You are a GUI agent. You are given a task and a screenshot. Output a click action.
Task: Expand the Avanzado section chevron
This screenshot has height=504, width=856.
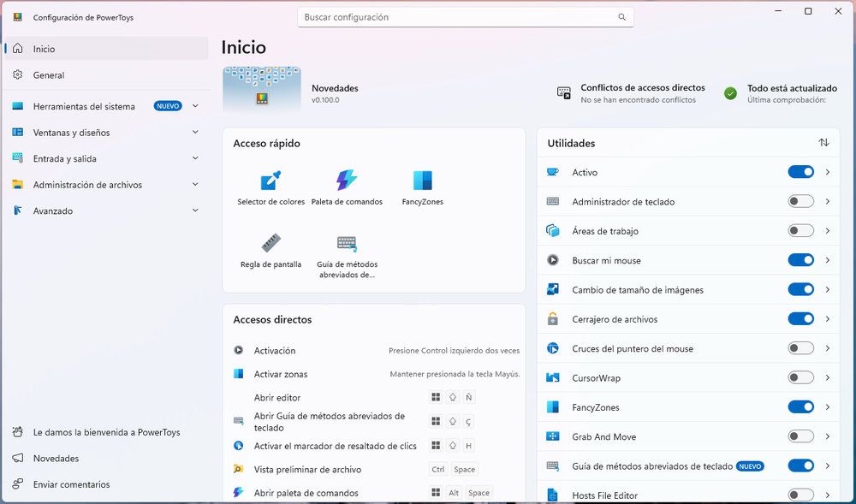click(x=195, y=210)
